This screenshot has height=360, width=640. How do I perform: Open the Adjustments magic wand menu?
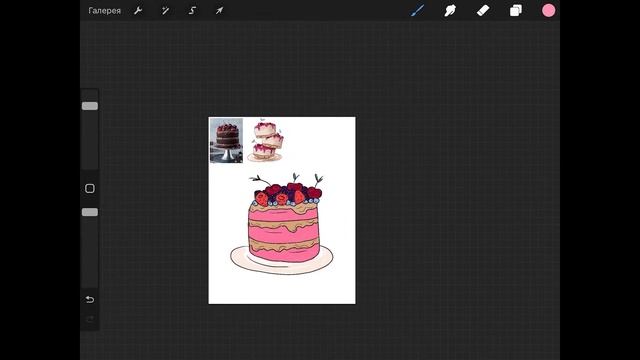coord(165,11)
